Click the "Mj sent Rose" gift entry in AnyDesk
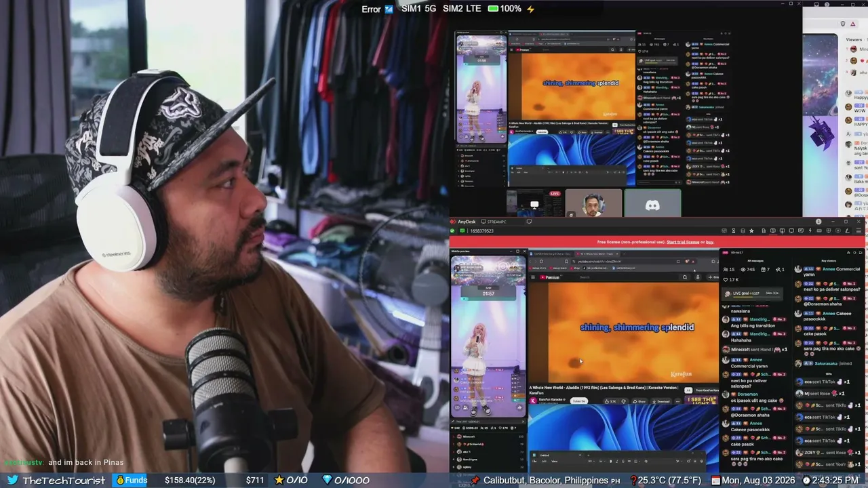This screenshot has width=868, height=488. tap(821, 393)
